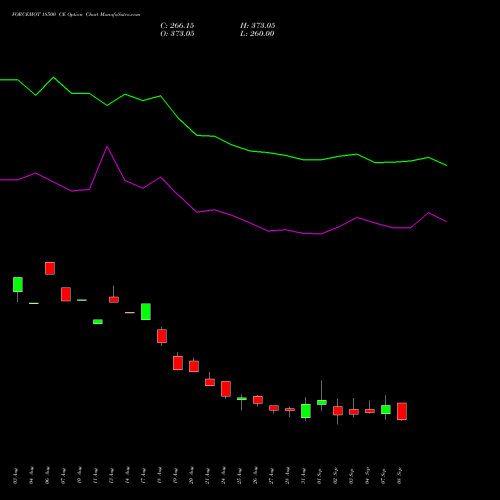
Task: Click the 01 Sep date label
Action: coord(319,476)
